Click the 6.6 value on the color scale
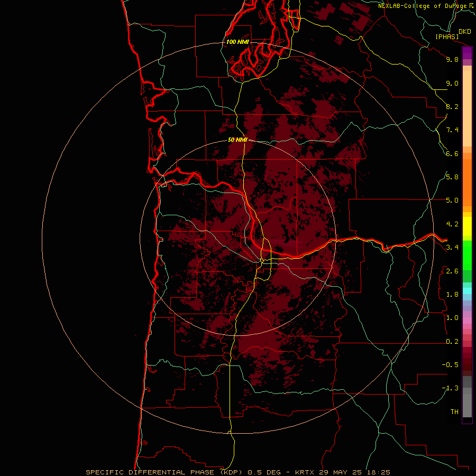Screen dimensions: 476x476 tap(452, 153)
